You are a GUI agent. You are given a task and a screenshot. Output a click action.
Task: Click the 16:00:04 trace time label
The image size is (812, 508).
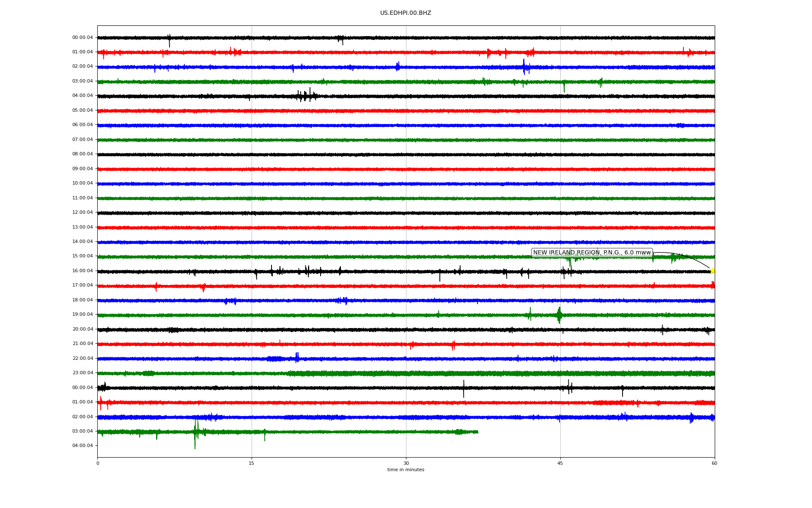tap(82, 271)
